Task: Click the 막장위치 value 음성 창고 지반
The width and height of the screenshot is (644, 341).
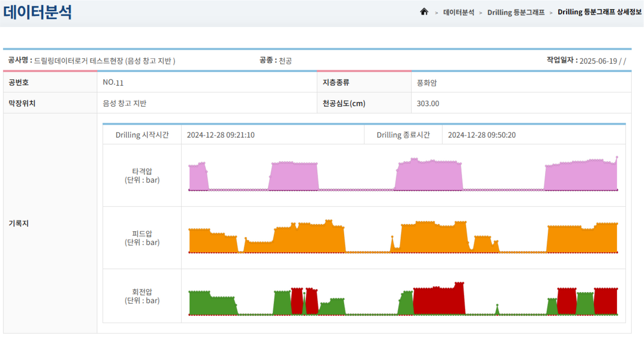Action: click(x=124, y=103)
